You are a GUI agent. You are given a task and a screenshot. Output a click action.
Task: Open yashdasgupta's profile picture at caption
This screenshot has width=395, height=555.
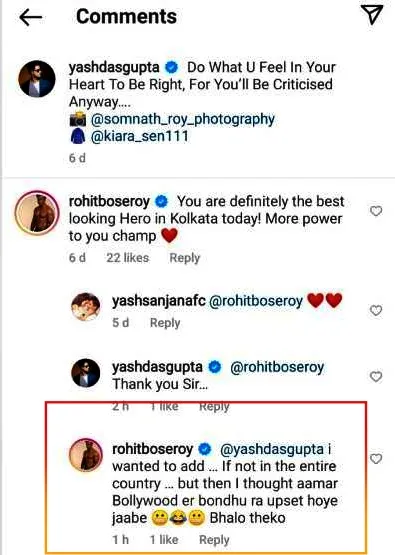(x=37, y=79)
